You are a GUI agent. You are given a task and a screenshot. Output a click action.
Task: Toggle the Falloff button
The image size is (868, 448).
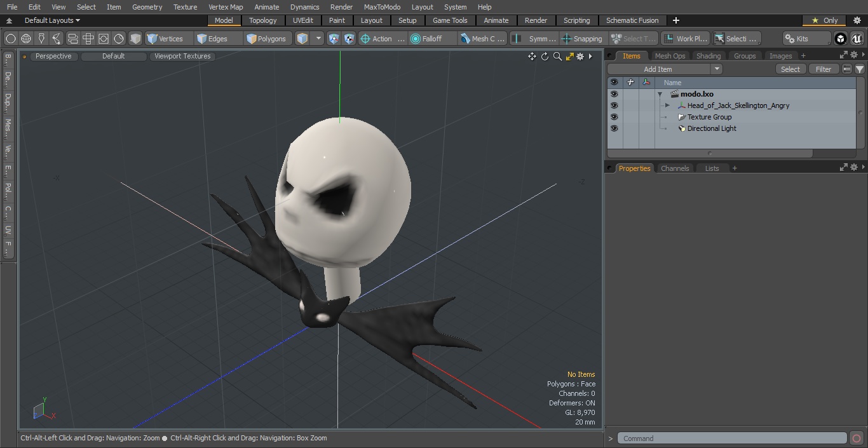point(432,39)
